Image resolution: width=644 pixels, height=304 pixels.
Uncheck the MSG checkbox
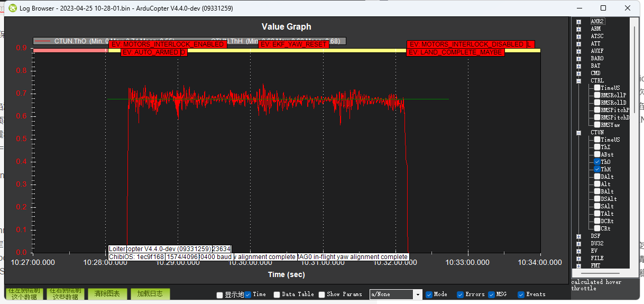(x=492, y=294)
